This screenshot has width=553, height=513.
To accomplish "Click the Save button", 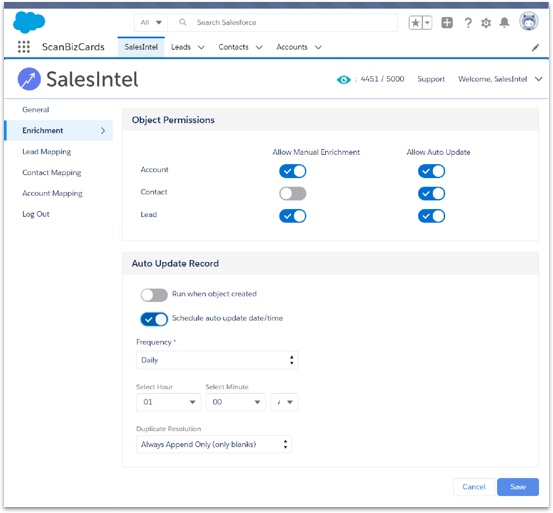I will (518, 487).
